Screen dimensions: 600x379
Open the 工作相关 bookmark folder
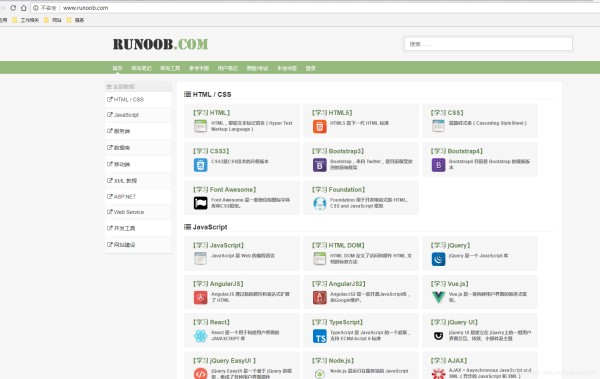click(26, 20)
